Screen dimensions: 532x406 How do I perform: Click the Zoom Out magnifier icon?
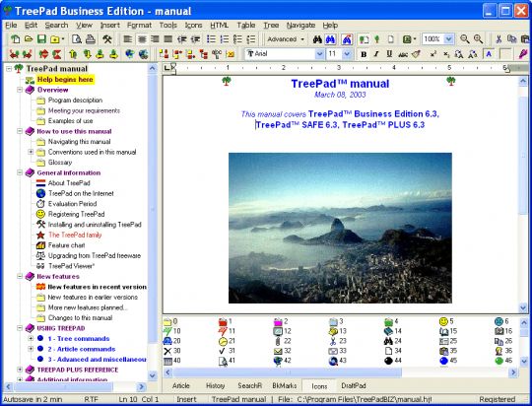coord(465,39)
